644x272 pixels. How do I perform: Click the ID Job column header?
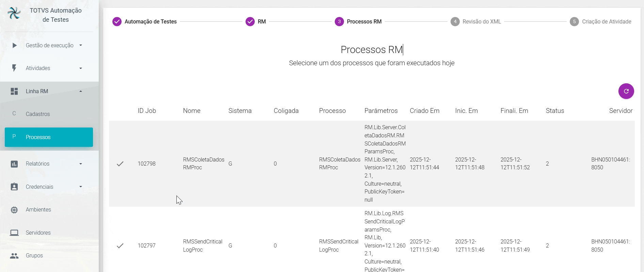tap(147, 111)
